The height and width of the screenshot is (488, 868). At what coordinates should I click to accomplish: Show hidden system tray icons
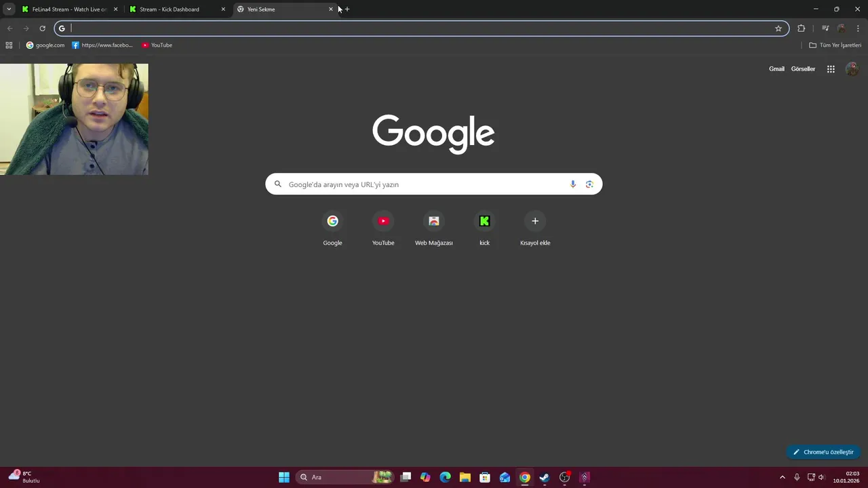[x=782, y=477]
